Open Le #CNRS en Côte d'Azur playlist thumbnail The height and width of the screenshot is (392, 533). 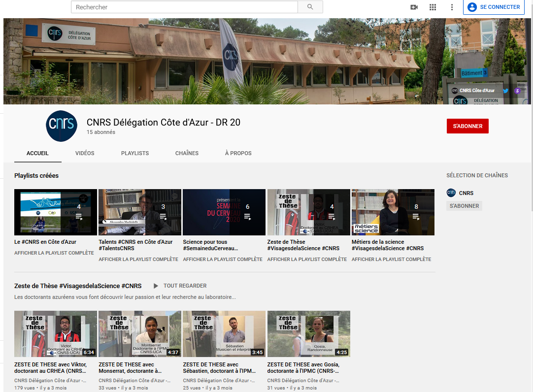coord(56,212)
